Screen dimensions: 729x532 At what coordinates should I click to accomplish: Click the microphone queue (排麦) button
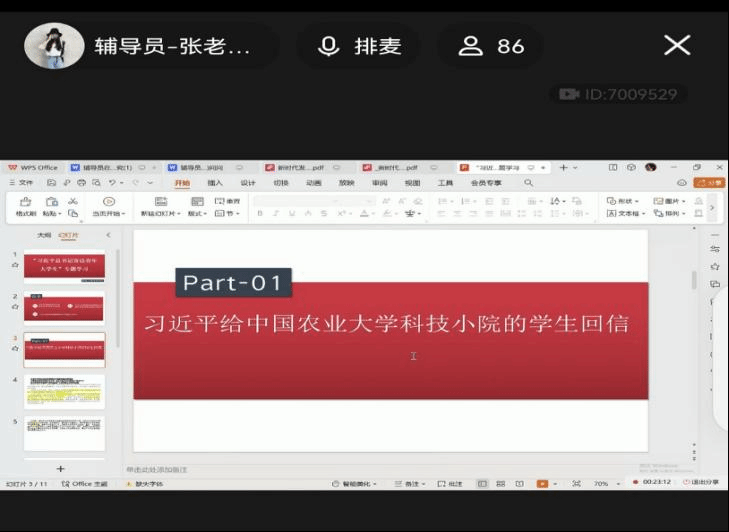[x=358, y=46]
